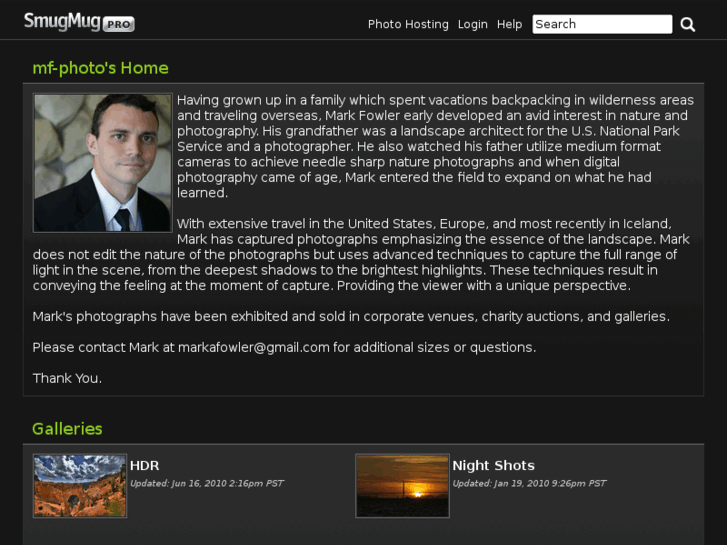
Task: Click the markafowler@gmail.com email address
Action: pos(254,347)
